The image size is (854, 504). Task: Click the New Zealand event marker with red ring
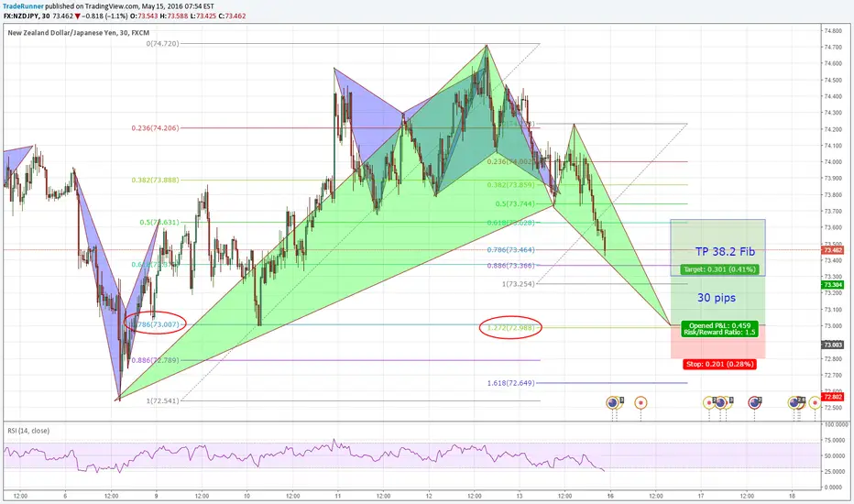click(x=754, y=402)
